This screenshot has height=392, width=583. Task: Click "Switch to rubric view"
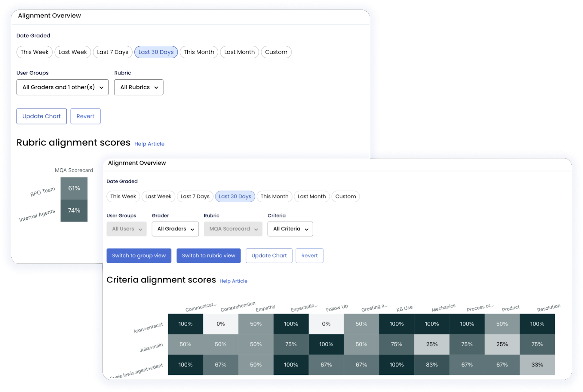tap(208, 255)
